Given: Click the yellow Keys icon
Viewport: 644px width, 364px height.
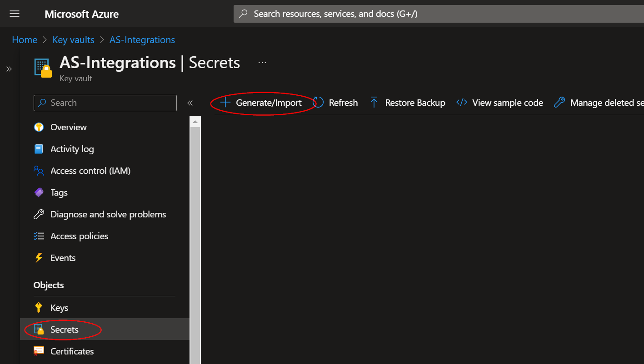Looking at the screenshot, I should coord(39,308).
